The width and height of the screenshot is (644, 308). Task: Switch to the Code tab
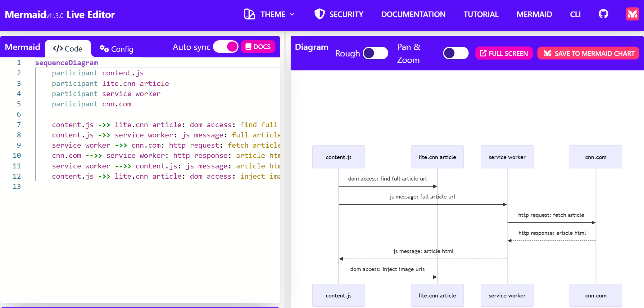tap(68, 49)
